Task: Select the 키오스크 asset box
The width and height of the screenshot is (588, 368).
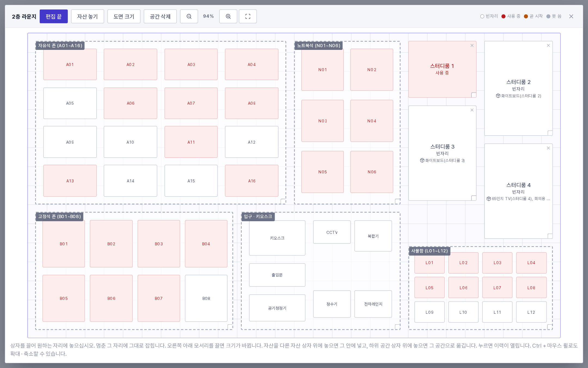Action: [277, 238]
